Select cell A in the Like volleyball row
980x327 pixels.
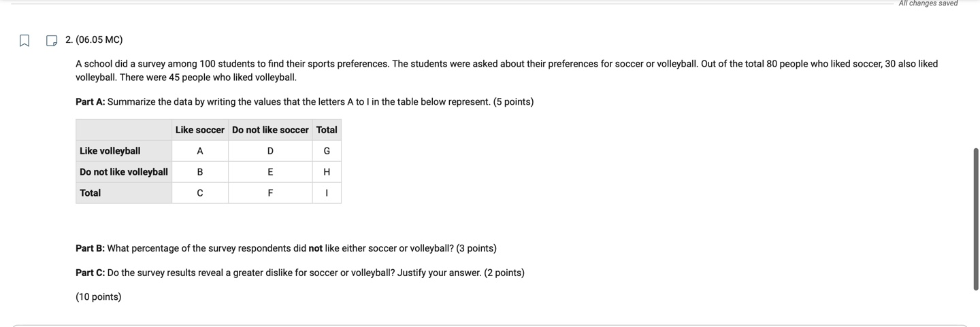click(200, 151)
